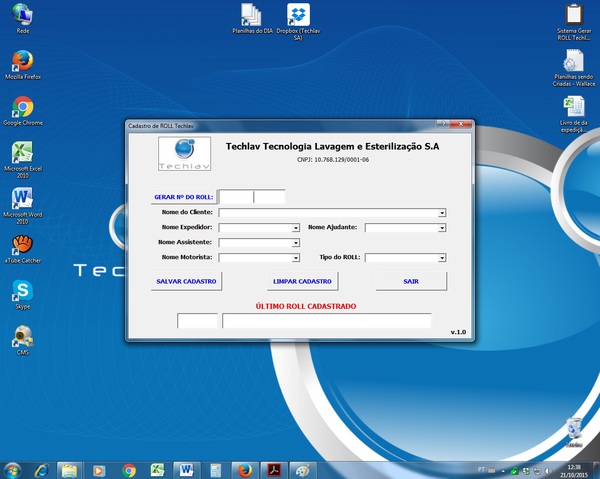This screenshot has height=479, width=600.
Task: Click the first ROLL number field
Action: click(236, 197)
